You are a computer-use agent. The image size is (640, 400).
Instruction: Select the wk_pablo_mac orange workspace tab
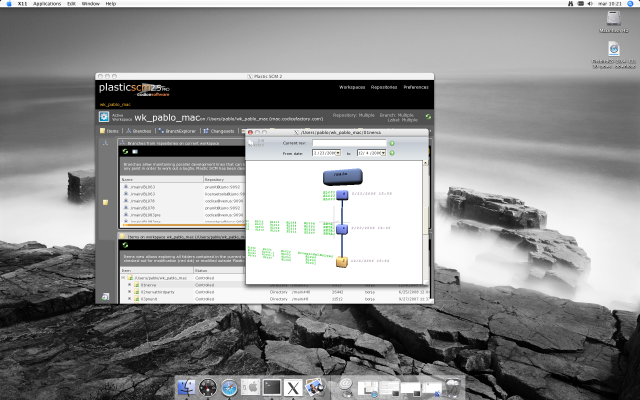pos(115,105)
